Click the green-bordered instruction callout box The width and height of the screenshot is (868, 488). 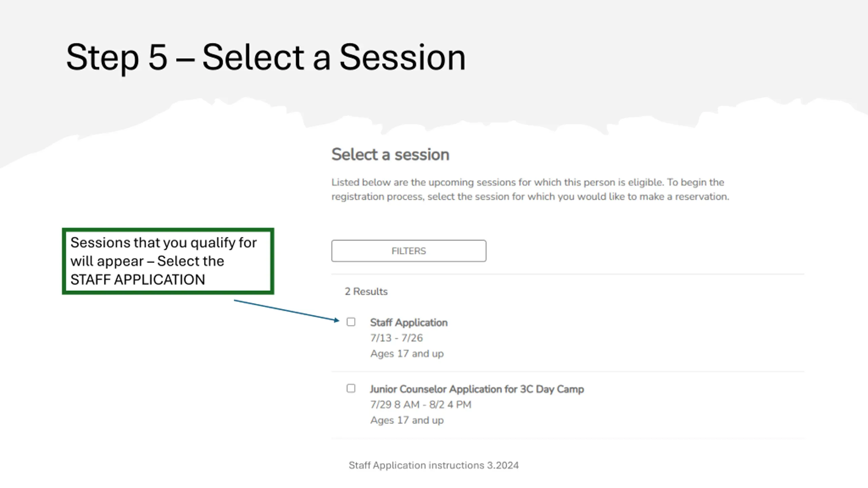coord(168,261)
